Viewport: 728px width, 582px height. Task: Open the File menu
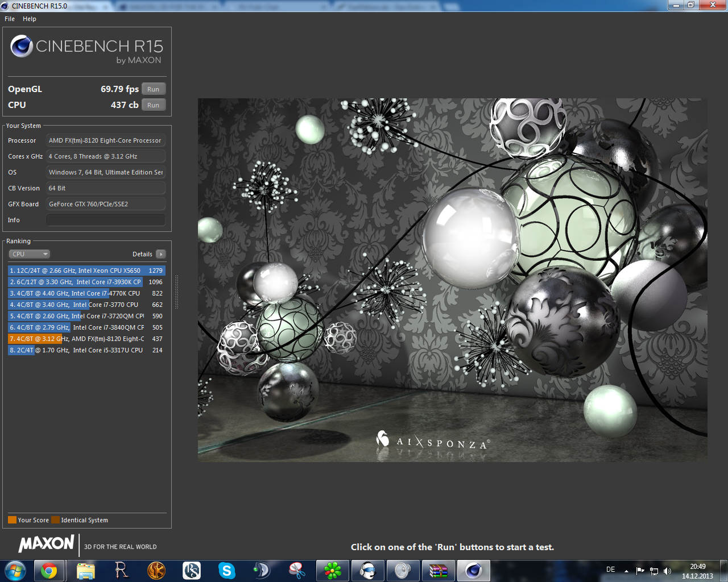pos(10,19)
